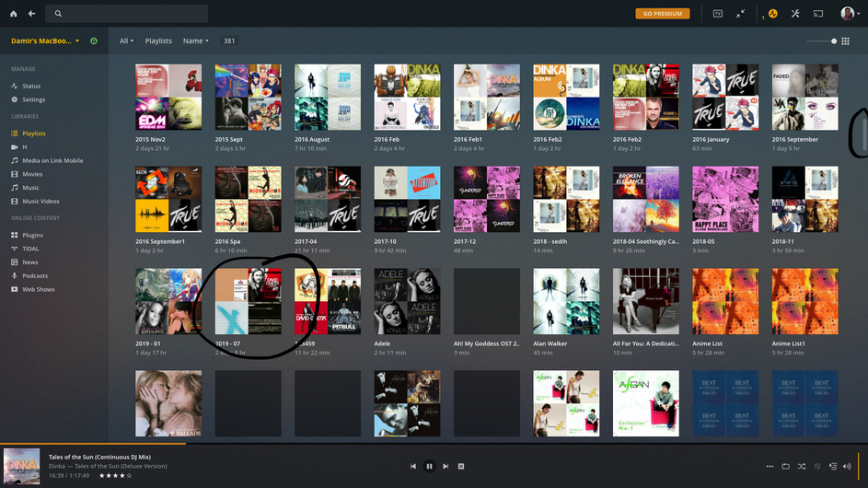Skip to the previous track
Viewport: 868px width, 488px height.
(x=413, y=467)
